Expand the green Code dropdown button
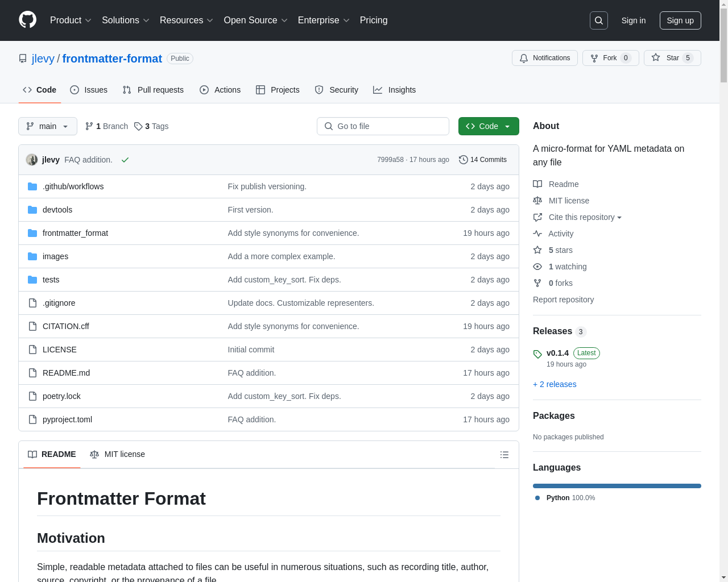This screenshot has width=728, height=582. (x=489, y=126)
